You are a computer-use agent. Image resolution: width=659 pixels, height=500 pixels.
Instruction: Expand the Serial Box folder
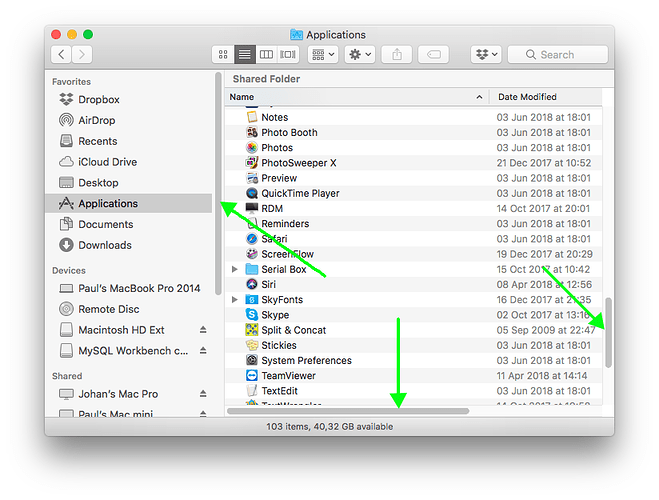[x=235, y=270]
